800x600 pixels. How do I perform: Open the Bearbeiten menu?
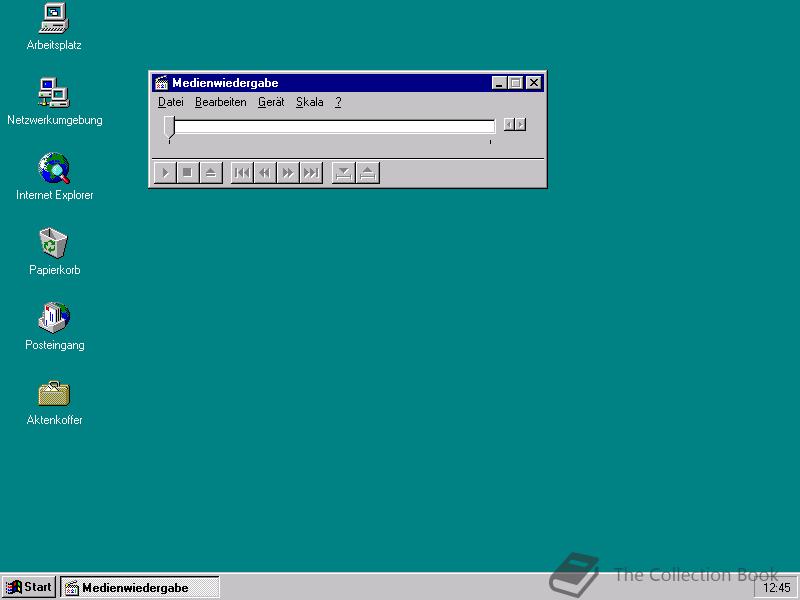(220, 102)
